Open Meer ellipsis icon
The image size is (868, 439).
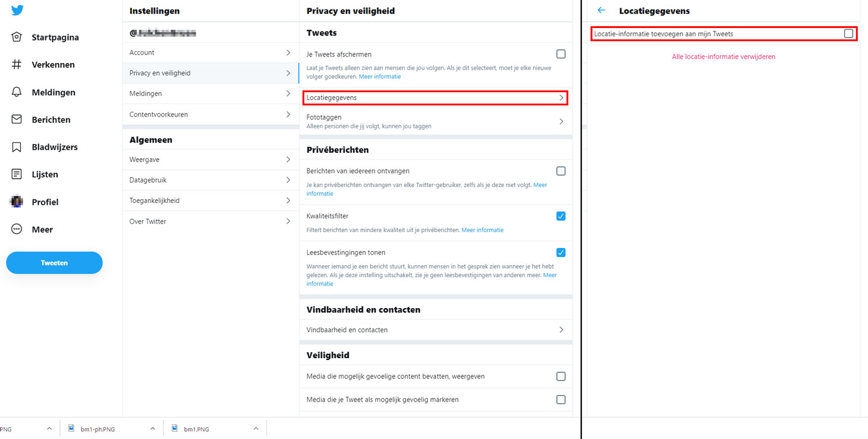point(17,229)
